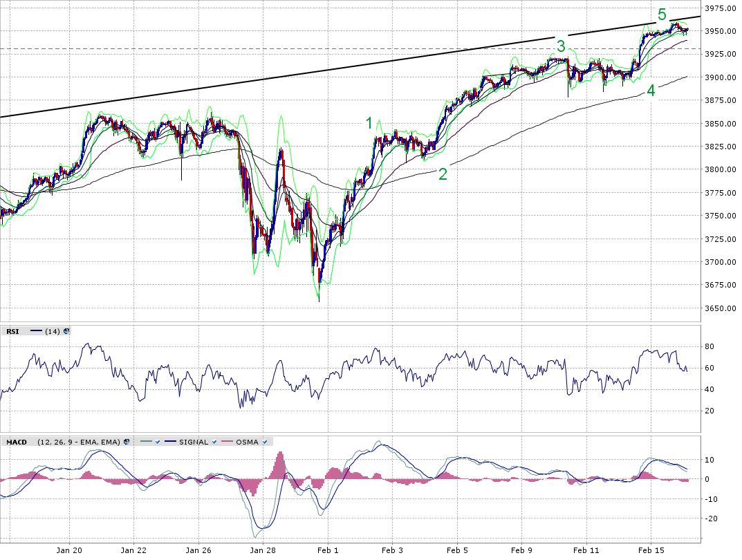
Task: Click the teal MACD line color swatch
Action: pos(147,442)
